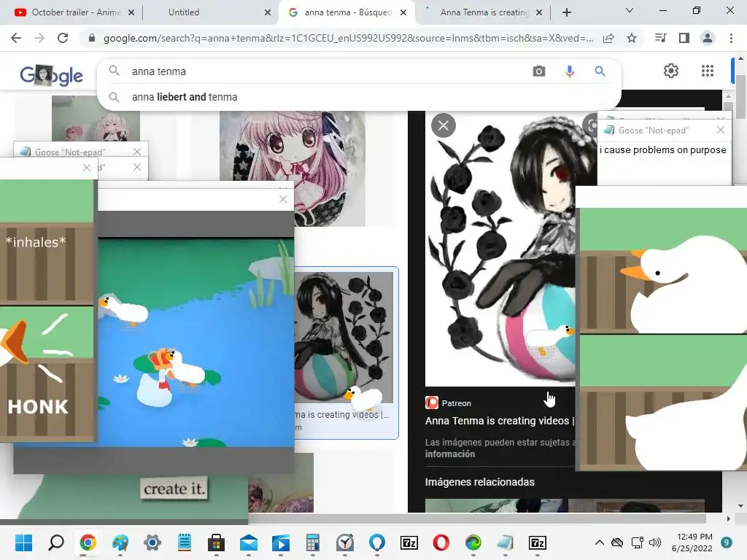
Task: Open Chrome's three-dot menu
Action: 731,38
